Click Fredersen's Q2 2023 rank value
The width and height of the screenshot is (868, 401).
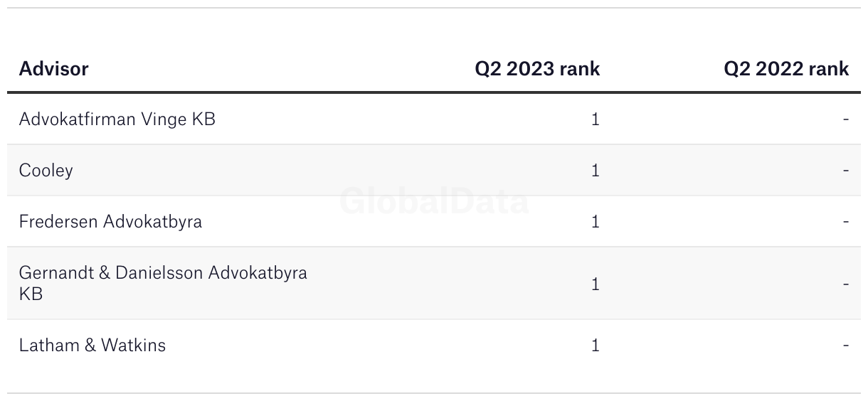click(x=596, y=222)
